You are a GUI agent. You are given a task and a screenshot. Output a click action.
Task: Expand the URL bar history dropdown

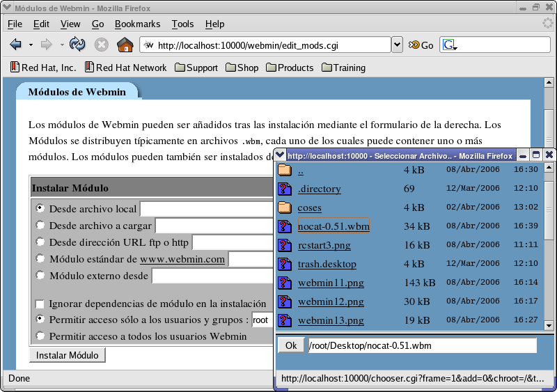[397, 45]
